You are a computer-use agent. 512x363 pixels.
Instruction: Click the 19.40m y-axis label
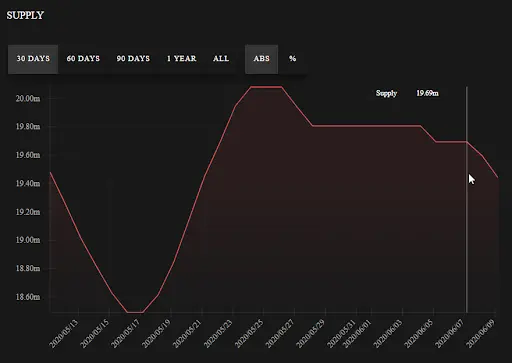point(28,183)
